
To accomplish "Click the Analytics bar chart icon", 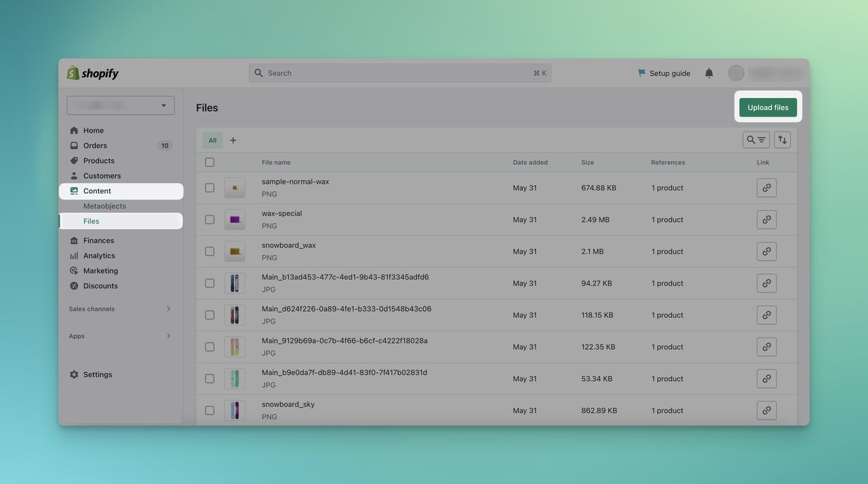I will click(x=74, y=256).
